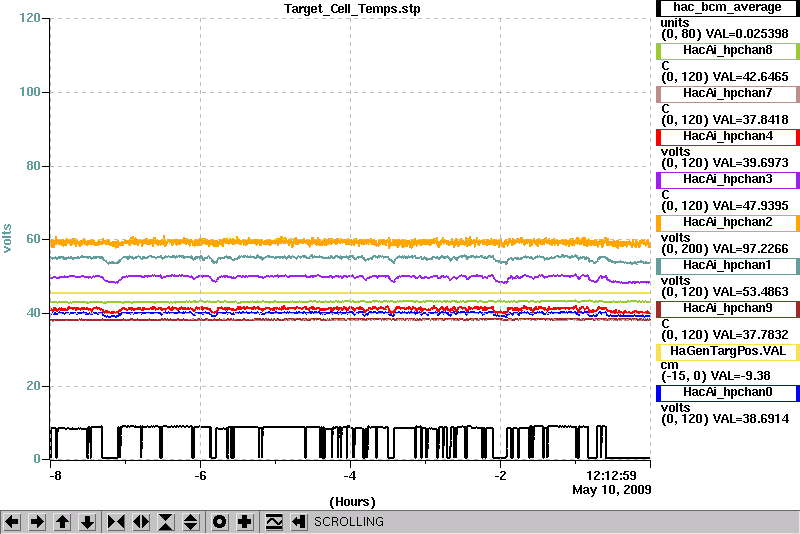Click the wave graph refresh icon
The image size is (800, 534).
[x=274, y=522]
